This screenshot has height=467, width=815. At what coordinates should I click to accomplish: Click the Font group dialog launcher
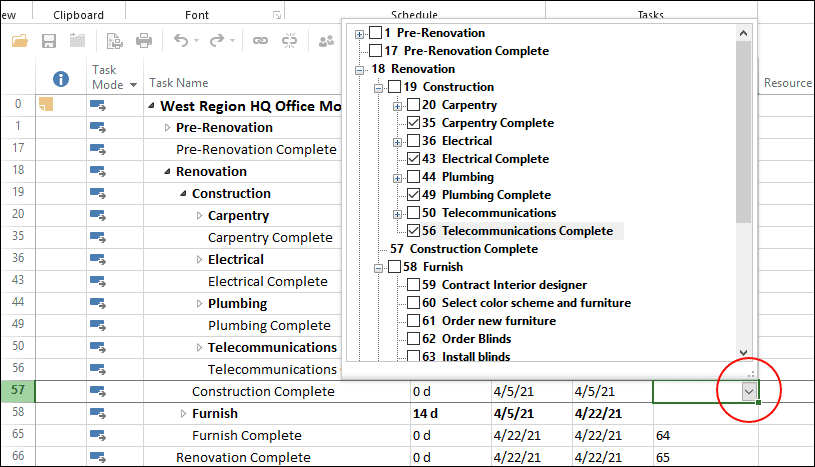pos(277,15)
